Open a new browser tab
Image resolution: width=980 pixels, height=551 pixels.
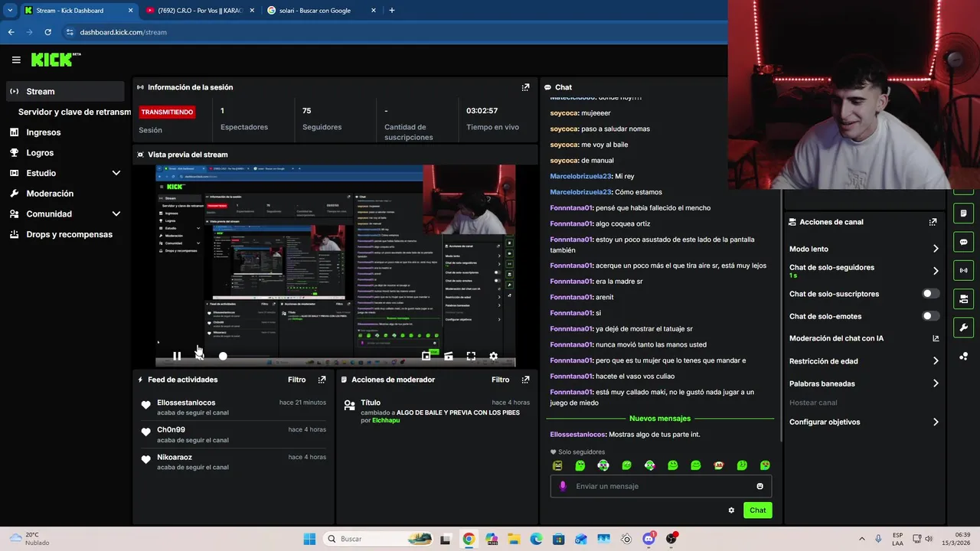point(392,11)
